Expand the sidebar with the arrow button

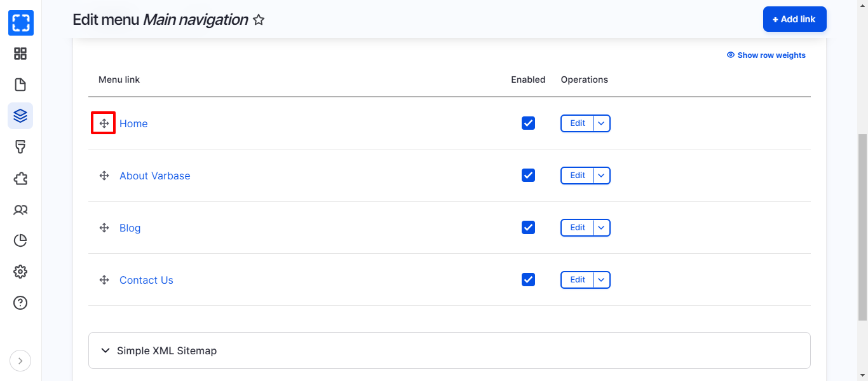click(20, 361)
